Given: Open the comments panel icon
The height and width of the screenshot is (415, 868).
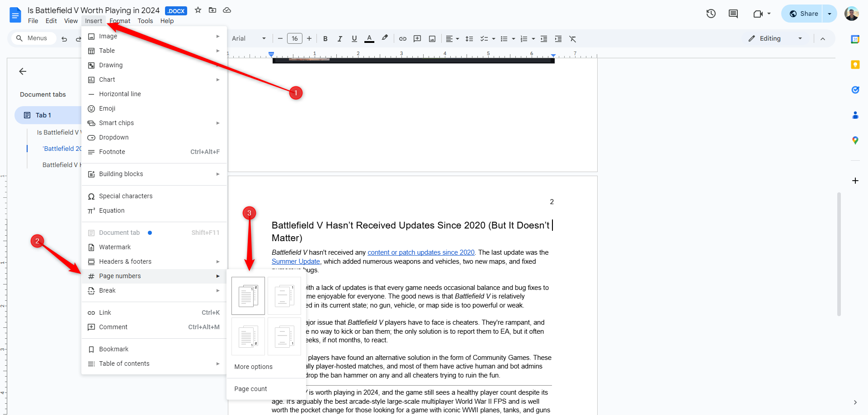Looking at the screenshot, I should [x=733, y=14].
